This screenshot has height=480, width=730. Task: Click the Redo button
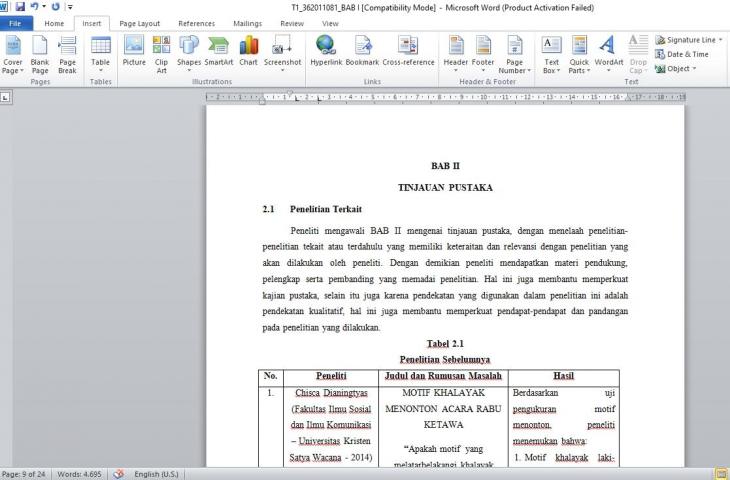click(55, 7)
